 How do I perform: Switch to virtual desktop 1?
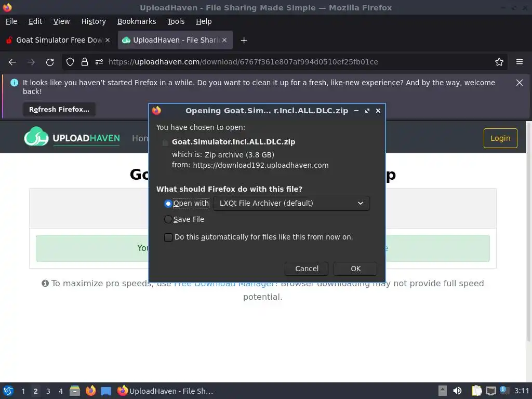click(23, 391)
